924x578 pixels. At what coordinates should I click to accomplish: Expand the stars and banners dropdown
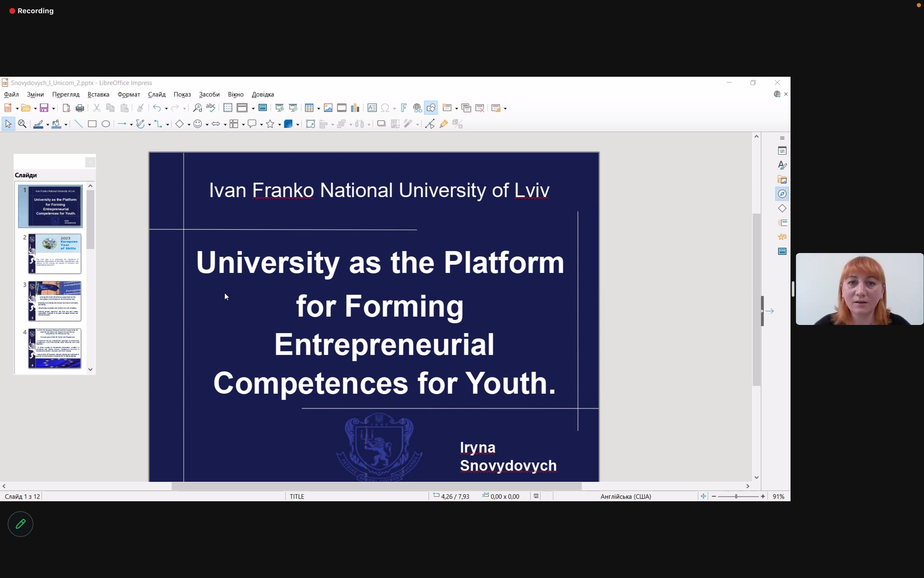point(279,125)
